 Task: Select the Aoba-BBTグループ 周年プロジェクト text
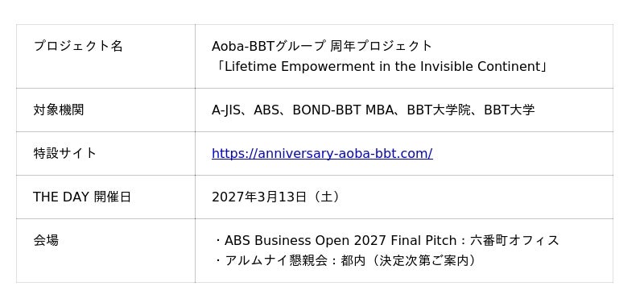pyautogui.click(x=321, y=46)
